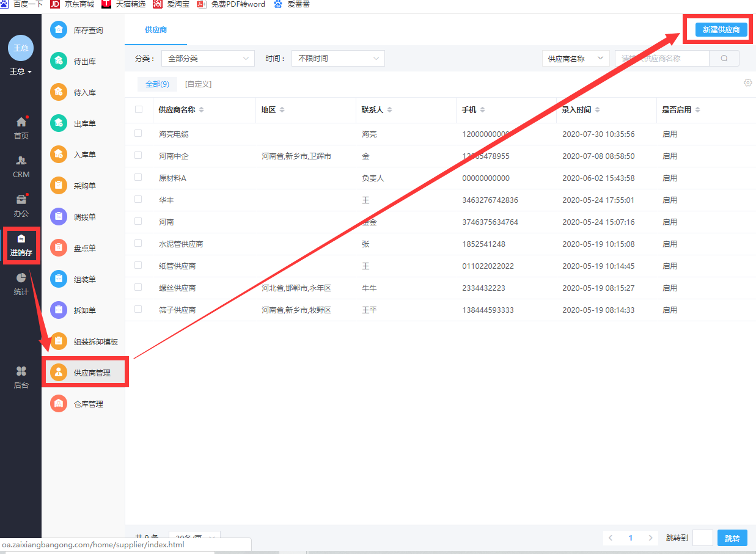Click phone number 138444593333
Screen dimensions: 756x554
[488, 310]
